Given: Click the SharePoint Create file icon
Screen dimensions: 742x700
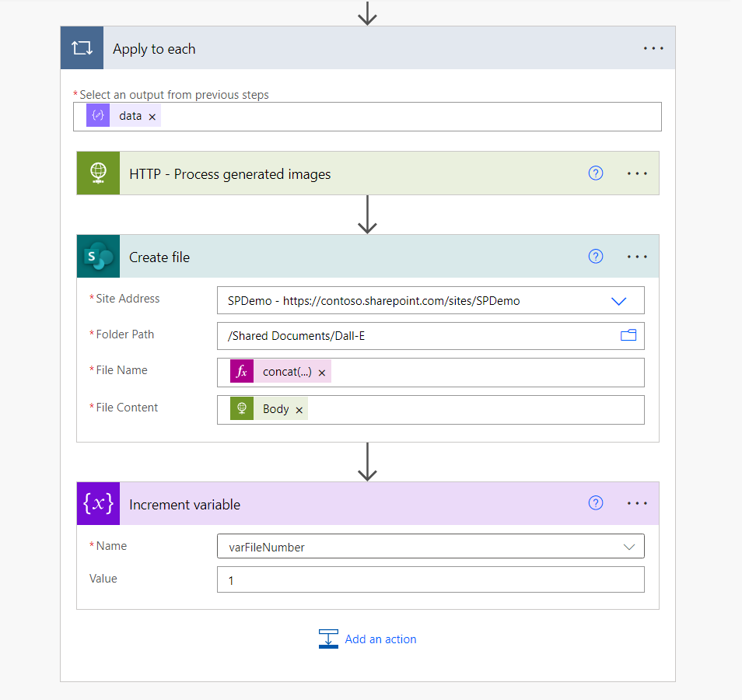Looking at the screenshot, I should click(x=98, y=257).
